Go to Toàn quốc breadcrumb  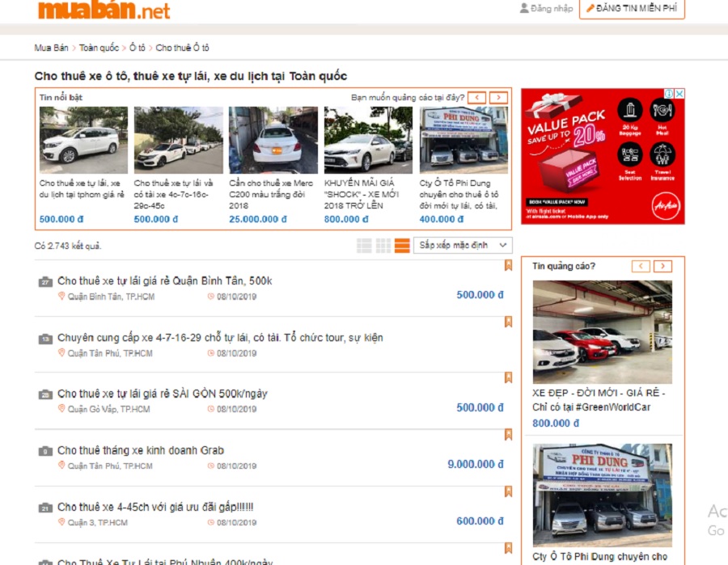pos(99,48)
